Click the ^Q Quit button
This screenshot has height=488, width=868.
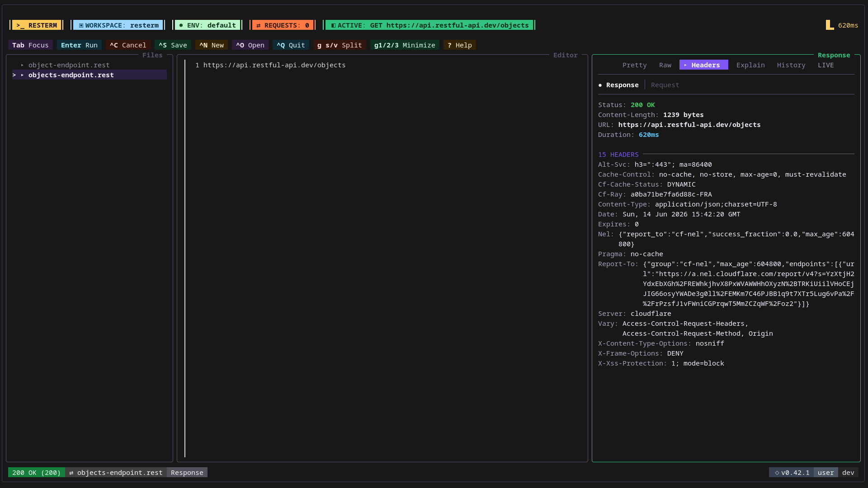pos(291,45)
